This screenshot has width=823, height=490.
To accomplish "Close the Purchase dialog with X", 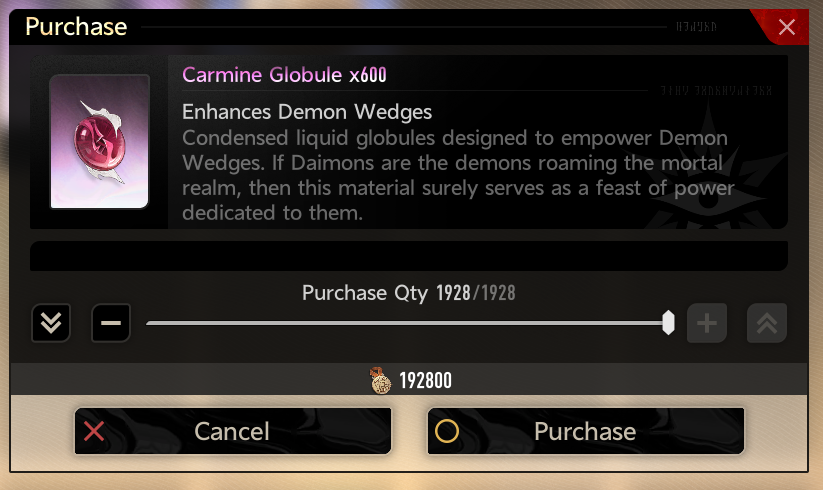I will 786,27.
